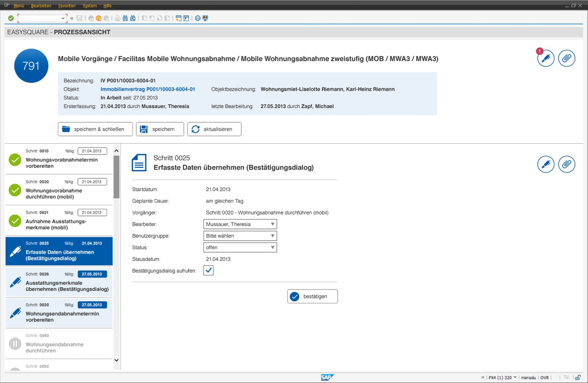
Task: Click the paperclip icon for Schritt 0025
Action: 567,164
